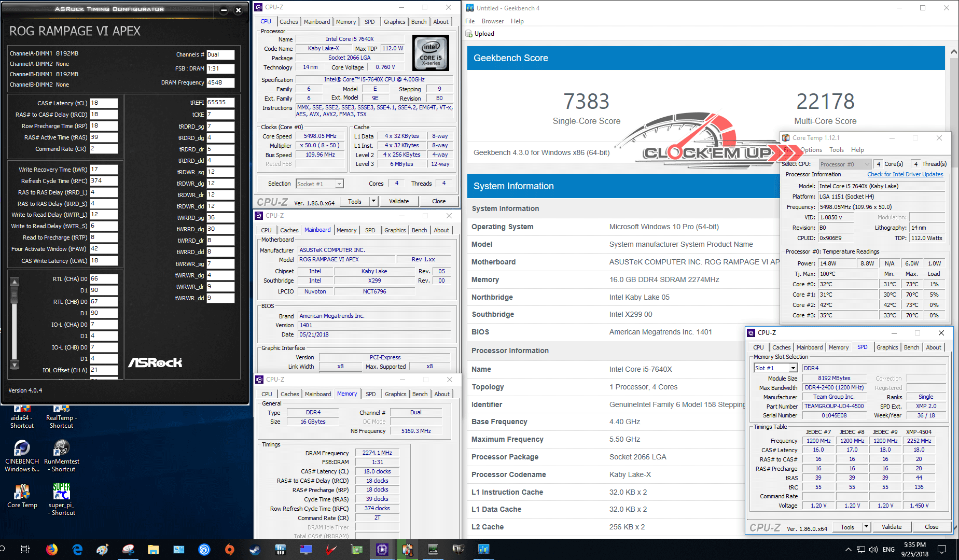Screen dimensions: 959x560
Task: Open the Browser menu in Geekbench
Action: [x=492, y=21]
